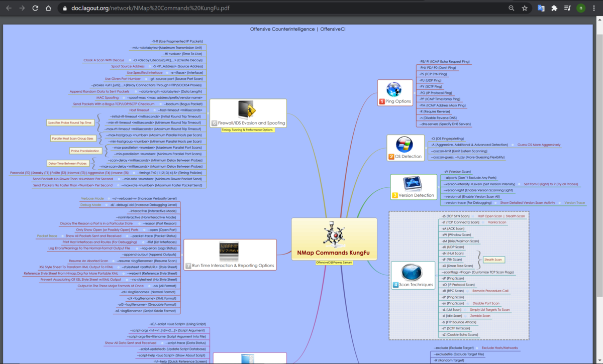Click Timing, Tunning & Performance Options tag
603x364 pixels.
pos(248,130)
